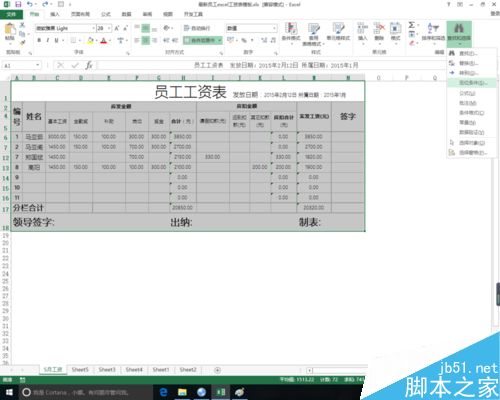Apply yellow fill color bucket

90,40
